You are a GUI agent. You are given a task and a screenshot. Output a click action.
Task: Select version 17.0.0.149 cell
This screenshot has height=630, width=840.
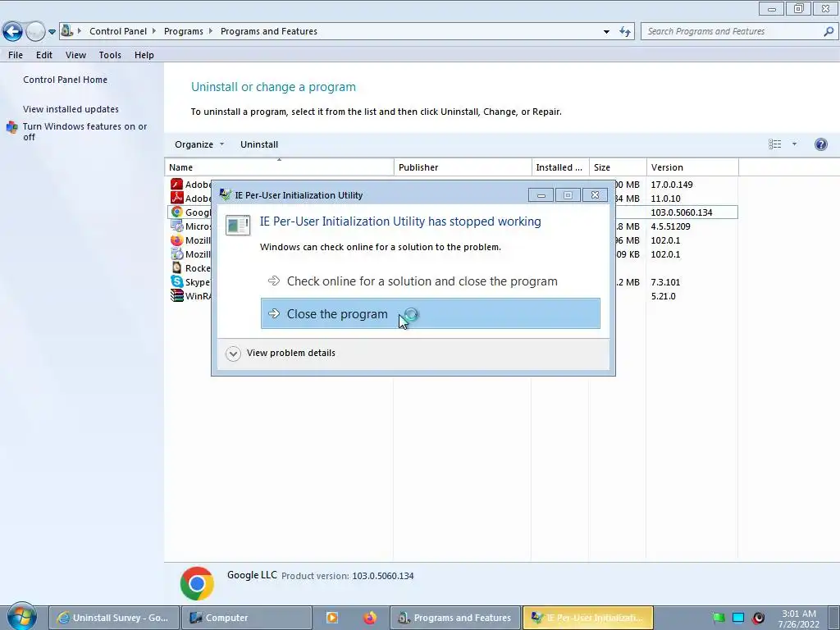pyautogui.click(x=672, y=185)
